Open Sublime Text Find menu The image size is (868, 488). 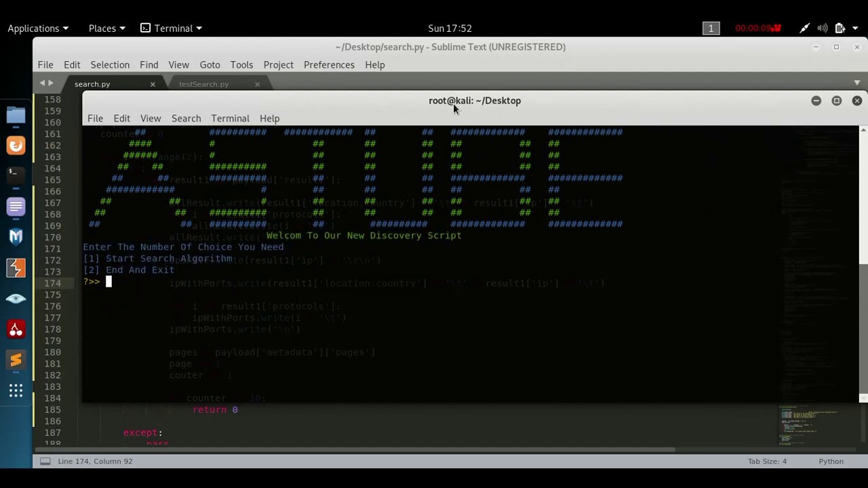pyautogui.click(x=149, y=65)
